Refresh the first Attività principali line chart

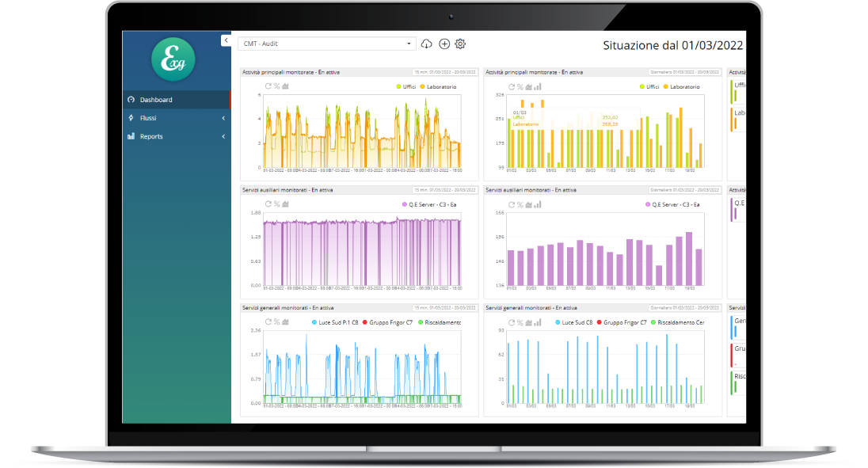pos(268,86)
